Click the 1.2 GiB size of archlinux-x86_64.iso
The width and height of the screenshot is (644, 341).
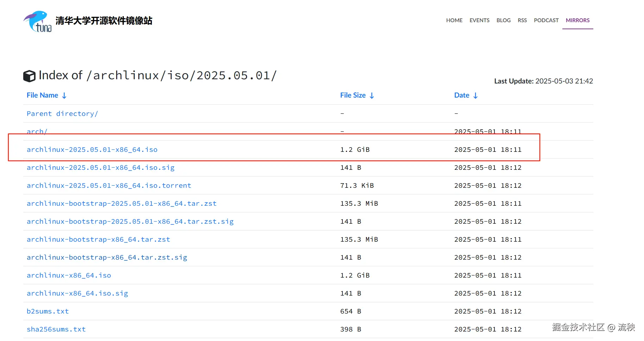tap(355, 275)
